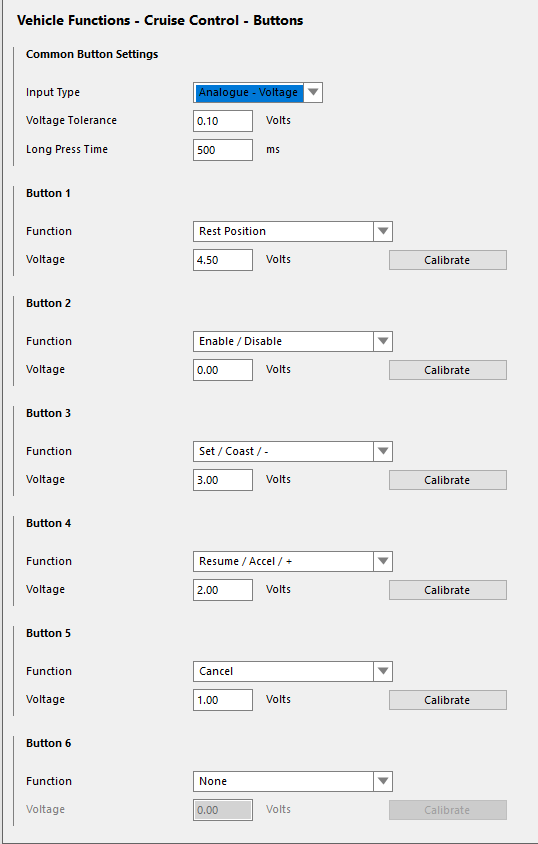The width and height of the screenshot is (538, 844).
Task: Open Button 6 Function dropdown set to None
Action: pos(293,782)
